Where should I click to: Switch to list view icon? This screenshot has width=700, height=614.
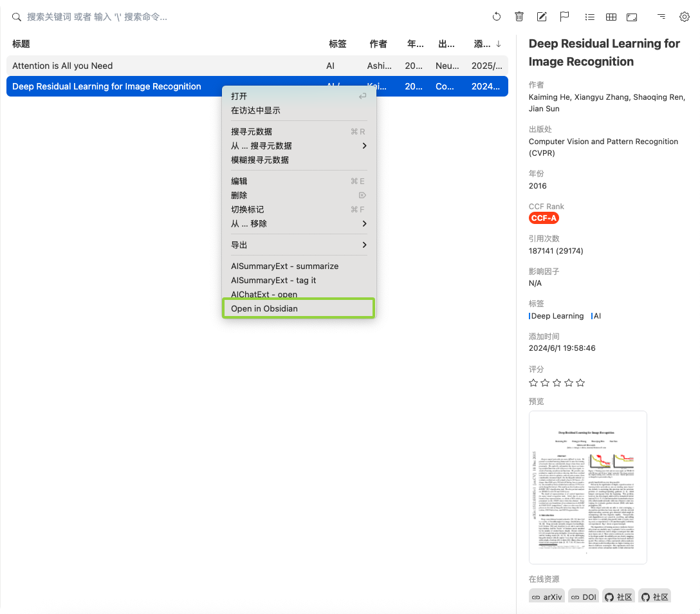click(x=589, y=17)
